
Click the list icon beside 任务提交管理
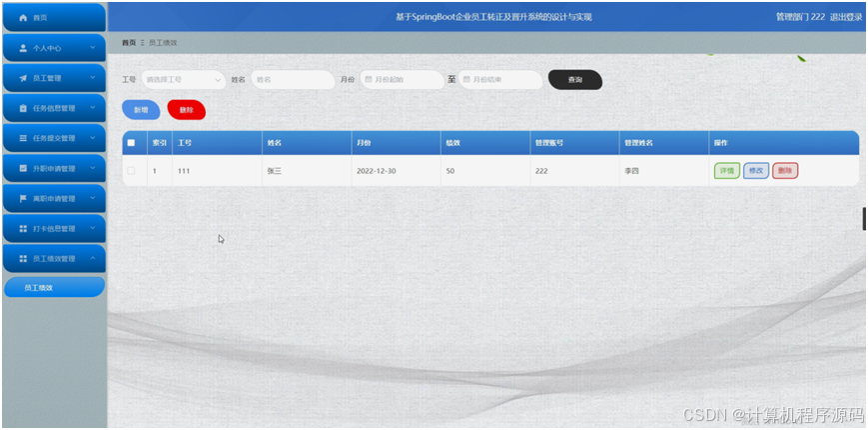pos(23,139)
